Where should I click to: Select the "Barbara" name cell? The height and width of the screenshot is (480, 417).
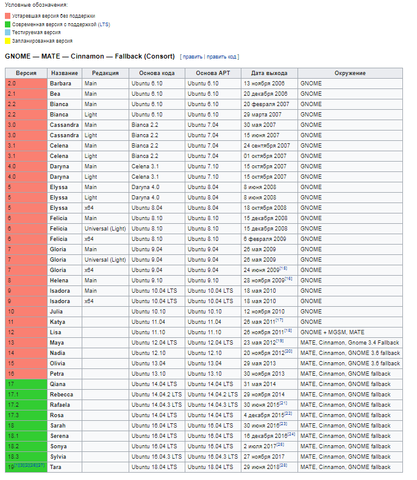[x=64, y=83]
